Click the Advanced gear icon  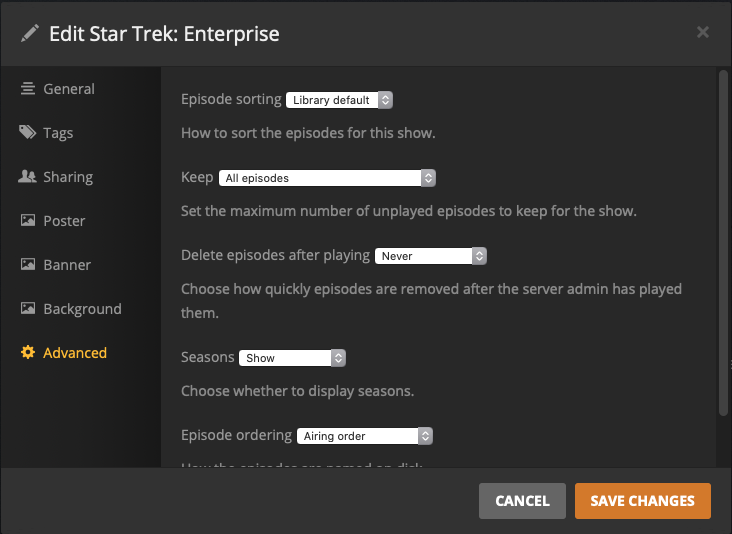pos(28,353)
